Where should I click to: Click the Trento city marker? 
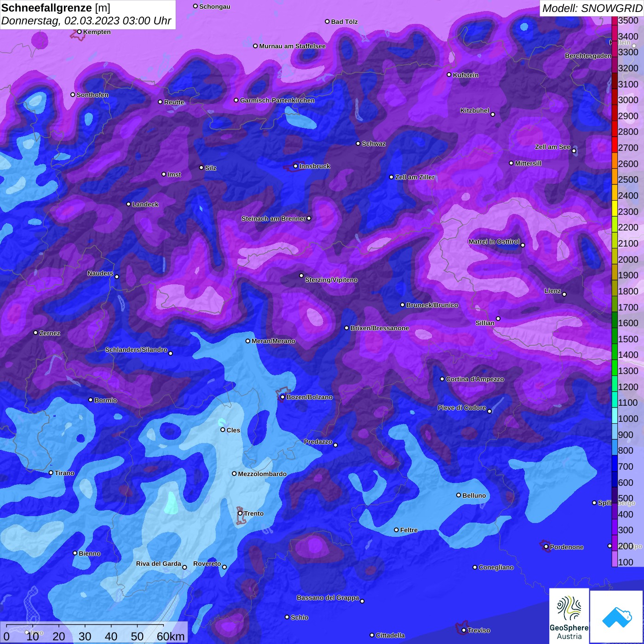pyautogui.click(x=240, y=513)
